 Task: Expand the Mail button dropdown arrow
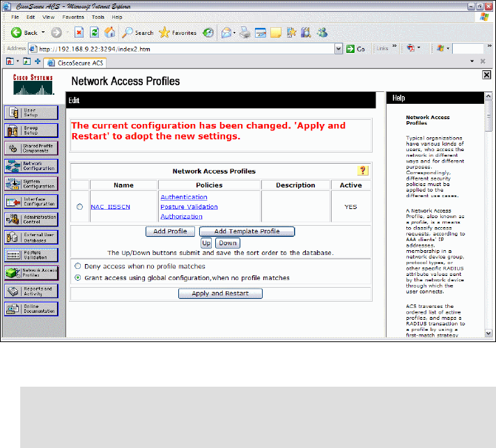click(234, 33)
